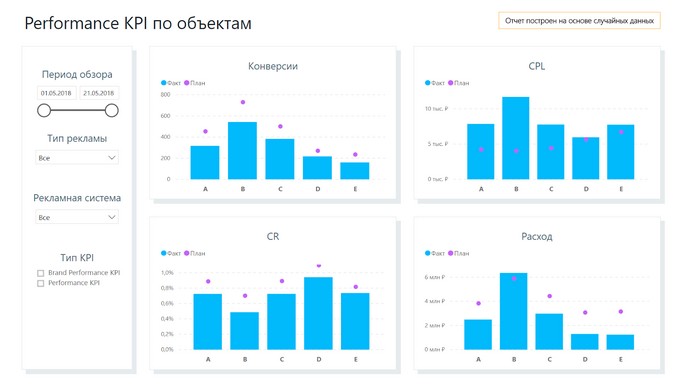Viewport: 682px width, 391px height.
Task: Open the Тип рекламы dropdown
Action: coord(77,157)
